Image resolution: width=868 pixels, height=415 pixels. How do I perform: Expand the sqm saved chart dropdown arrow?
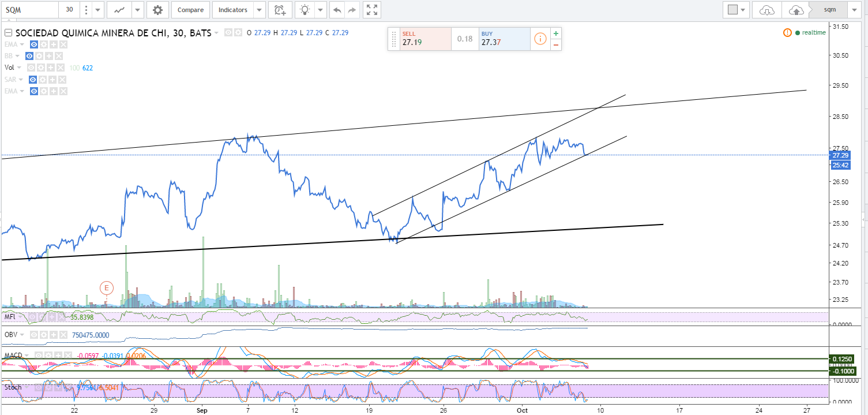point(853,10)
